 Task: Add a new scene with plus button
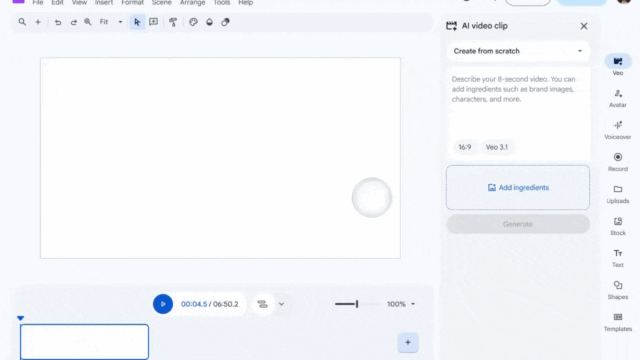[408, 342]
